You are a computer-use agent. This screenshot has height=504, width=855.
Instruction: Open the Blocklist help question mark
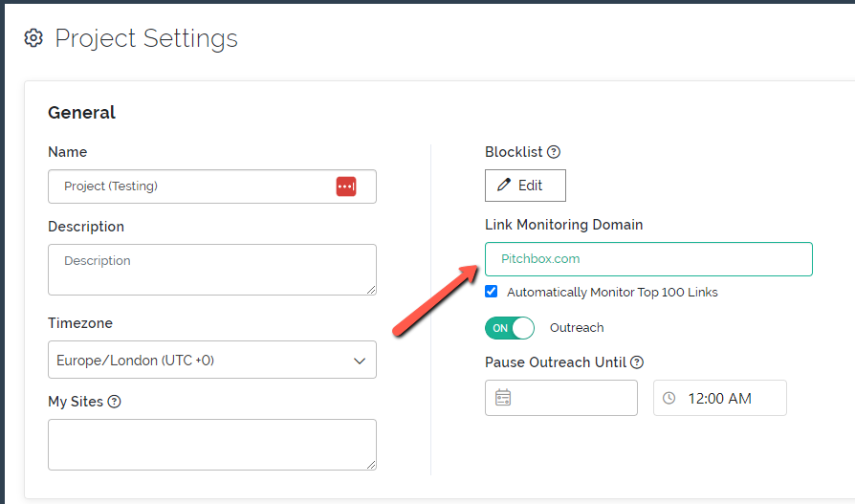pyautogui.click(x=554, y=152)
